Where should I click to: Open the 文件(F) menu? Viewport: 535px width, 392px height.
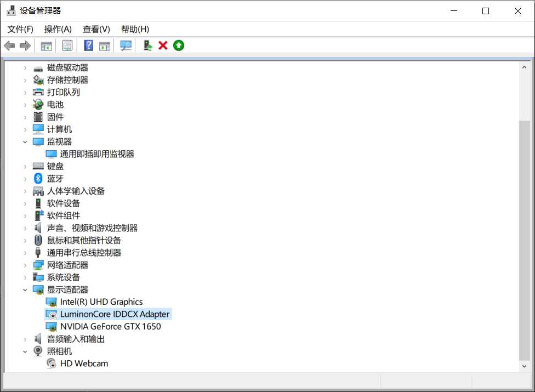click(x=20, y=29)
